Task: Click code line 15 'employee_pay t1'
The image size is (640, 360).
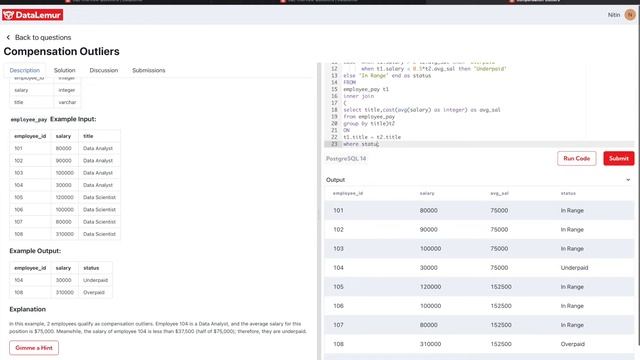Action: (366, 89)
